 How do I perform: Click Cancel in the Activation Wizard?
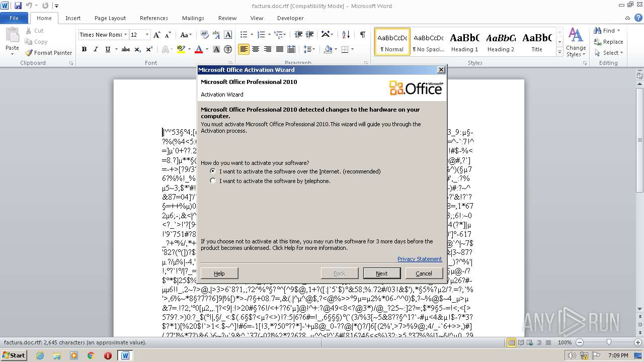424,274
